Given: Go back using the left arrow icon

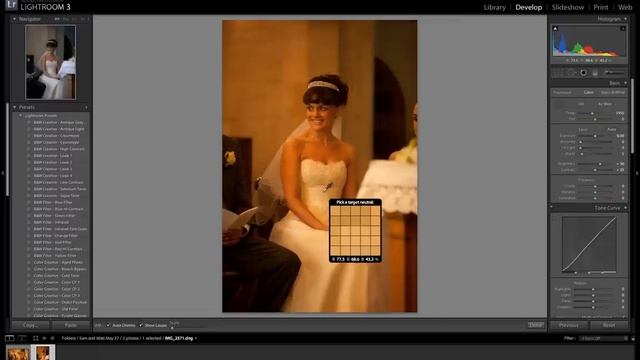Looking at the screenshot, I should pos(44,338).
